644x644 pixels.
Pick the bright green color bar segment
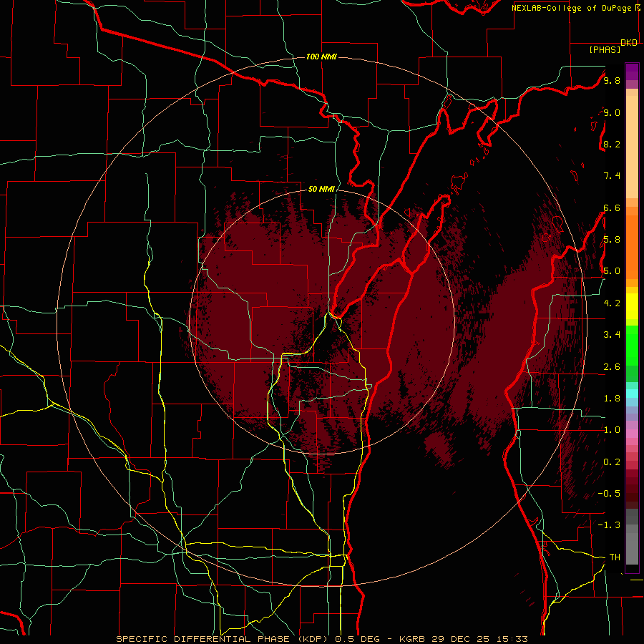[632, 345]
